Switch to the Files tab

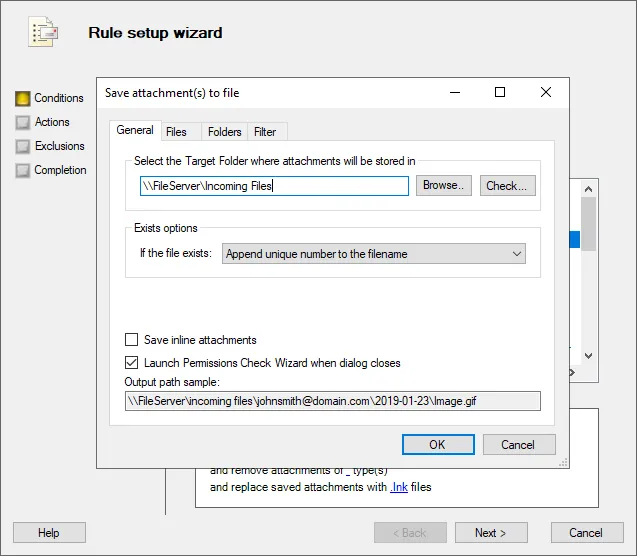(176, 132)
